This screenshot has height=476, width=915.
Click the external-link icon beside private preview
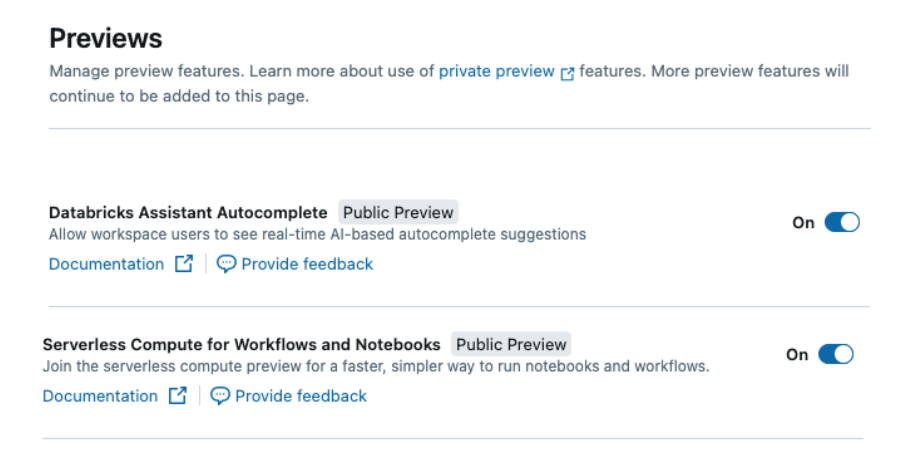tap(568, 73)
